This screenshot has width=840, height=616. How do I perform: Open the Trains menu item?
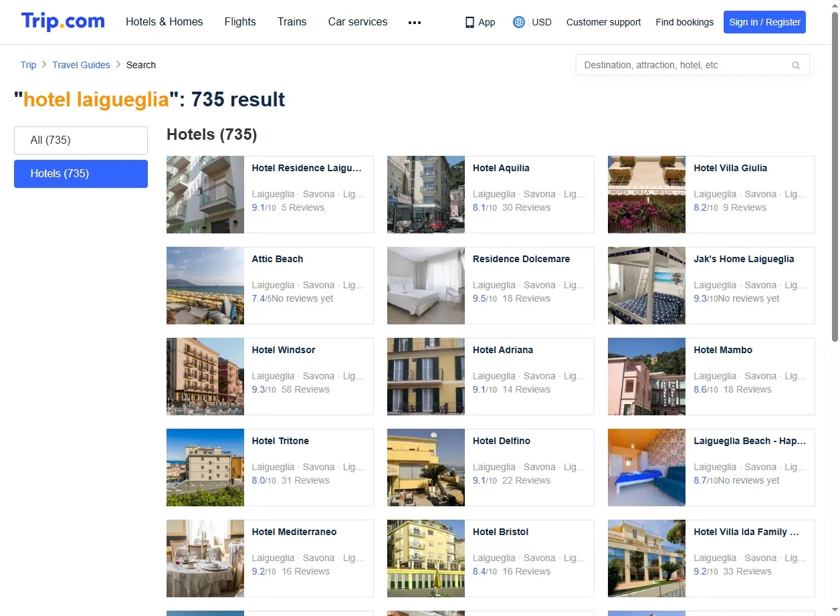click(x=292, y=22)
